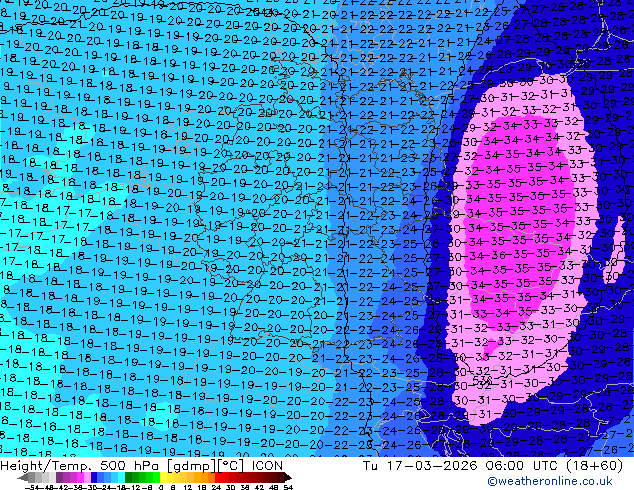This screenshot has height=490, width=634.
Task: Click the left arrow end of color scale
Action: pyautogui.click(x=22, y=478)
